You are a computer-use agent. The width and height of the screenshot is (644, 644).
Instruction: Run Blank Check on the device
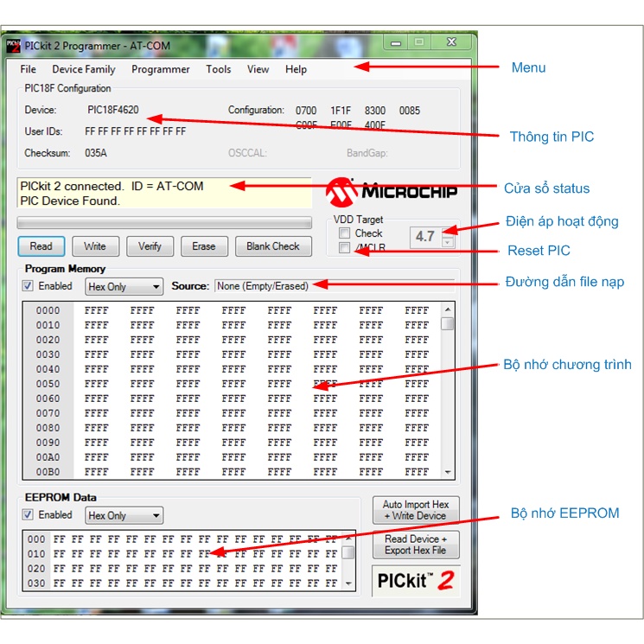click(272, 246)
